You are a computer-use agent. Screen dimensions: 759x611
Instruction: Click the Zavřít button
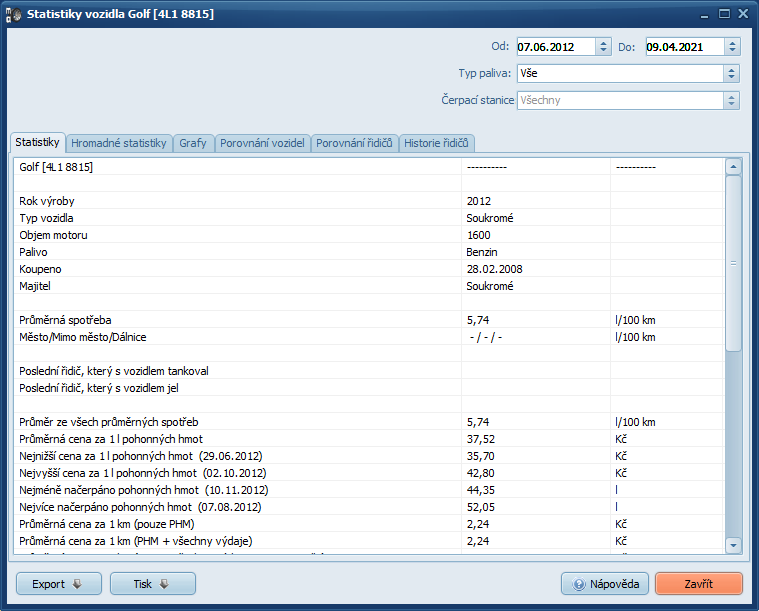698,584
